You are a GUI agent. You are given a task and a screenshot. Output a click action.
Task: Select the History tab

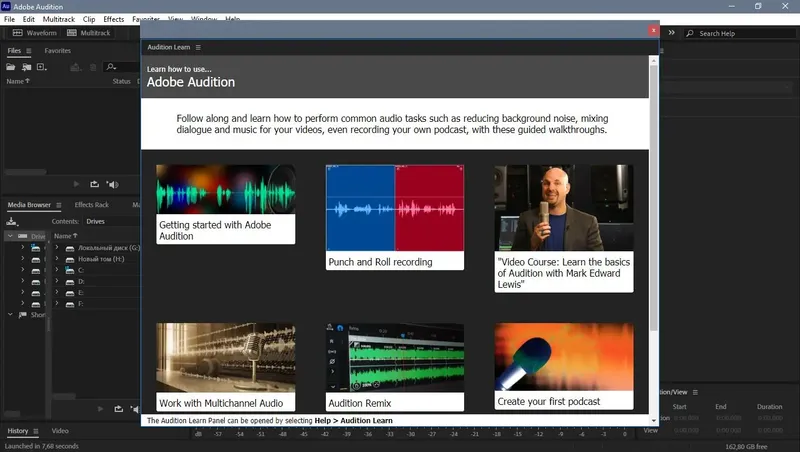coord(17,431)
